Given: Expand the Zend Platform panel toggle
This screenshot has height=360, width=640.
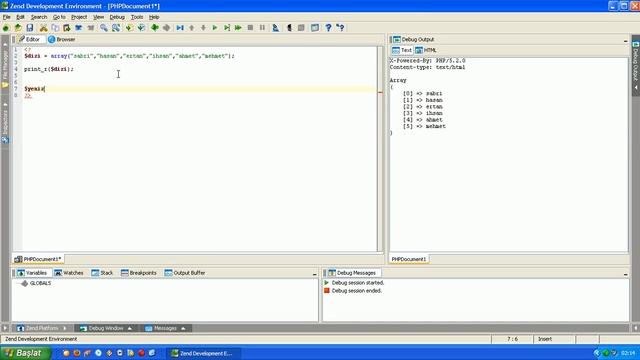Looking at the screenshot, I should click(65, 328).
